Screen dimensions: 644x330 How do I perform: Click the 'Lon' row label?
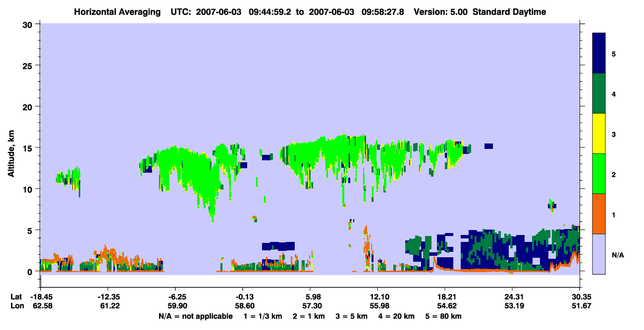(x=17, y=306)
